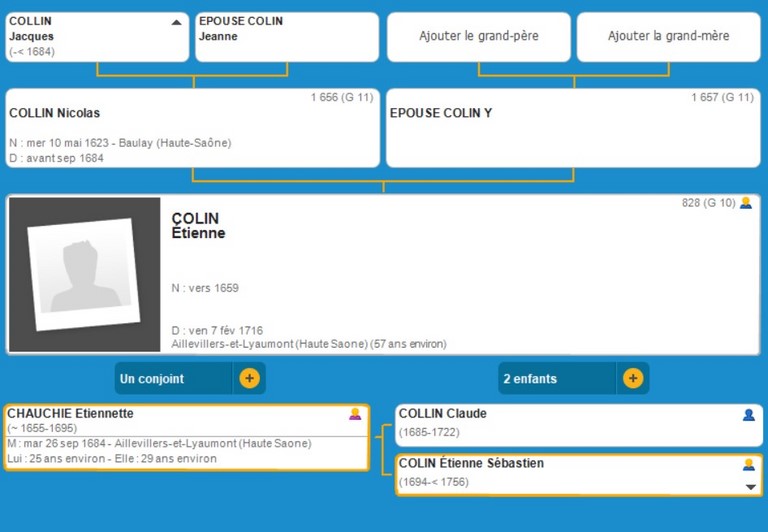
Task: Expand descendants arrow on Étienne Sébastien card
Action: pos(751,487)
